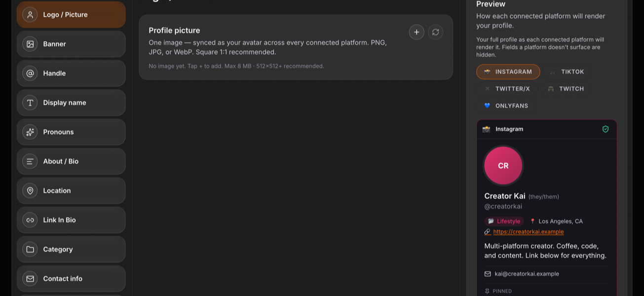Switch to About / Bio section
The width and height of the screenshot is (644, 296).
[71, 161]
